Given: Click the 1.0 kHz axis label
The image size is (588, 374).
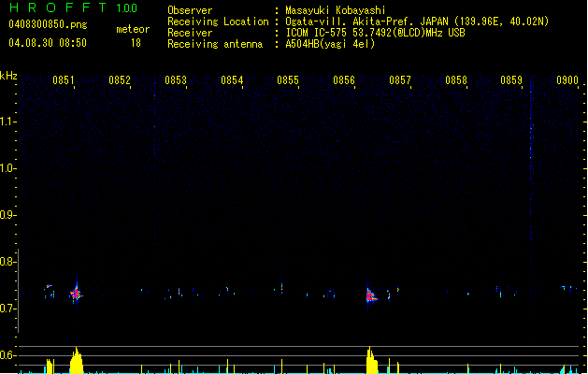Looking at the screenshot, I should tap(7, 168).
